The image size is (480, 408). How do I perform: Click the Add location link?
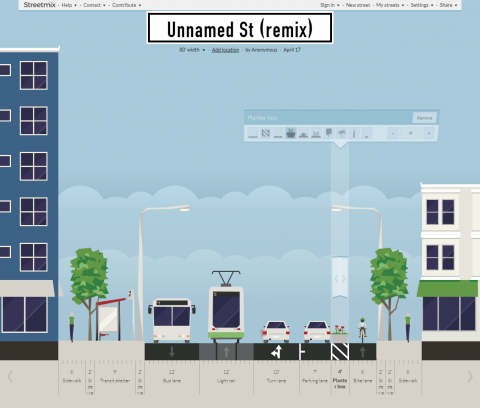(x=225, y=50)
